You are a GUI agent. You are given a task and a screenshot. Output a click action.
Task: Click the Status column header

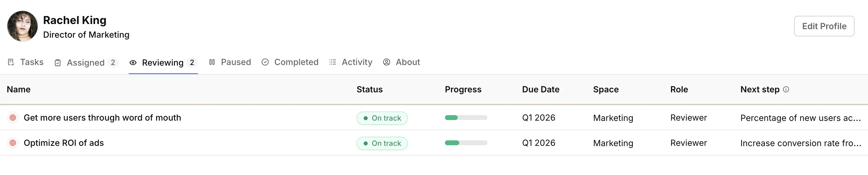click(369, 89)
